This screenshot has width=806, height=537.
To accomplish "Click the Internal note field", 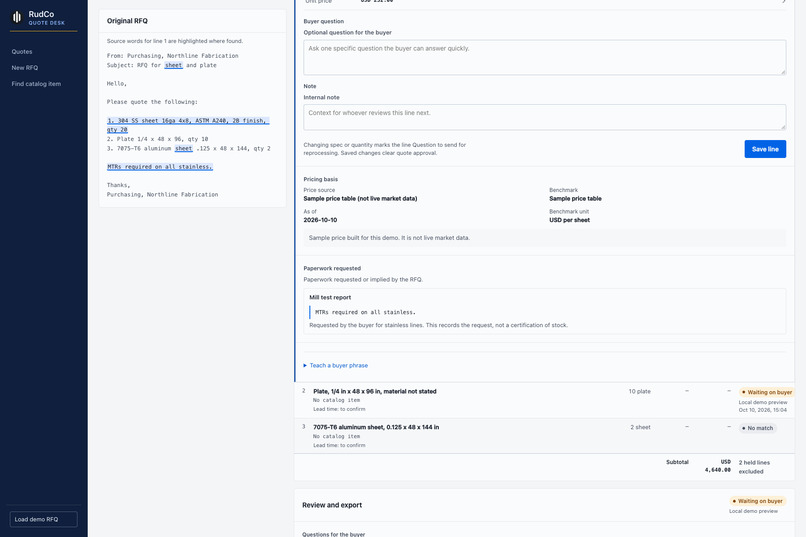I will [x=544, y=117].
